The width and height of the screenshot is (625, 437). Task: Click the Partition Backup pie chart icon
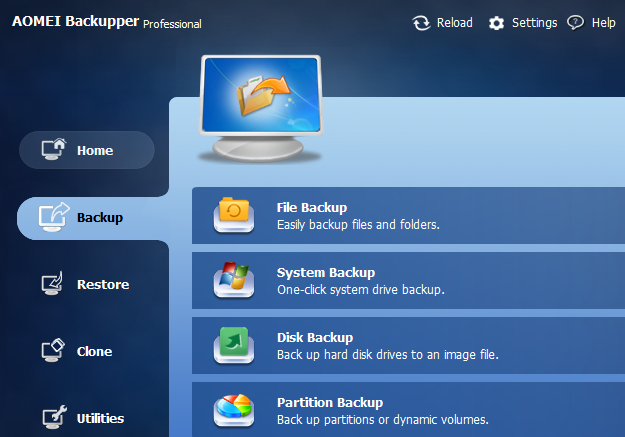tap(234, 410)
